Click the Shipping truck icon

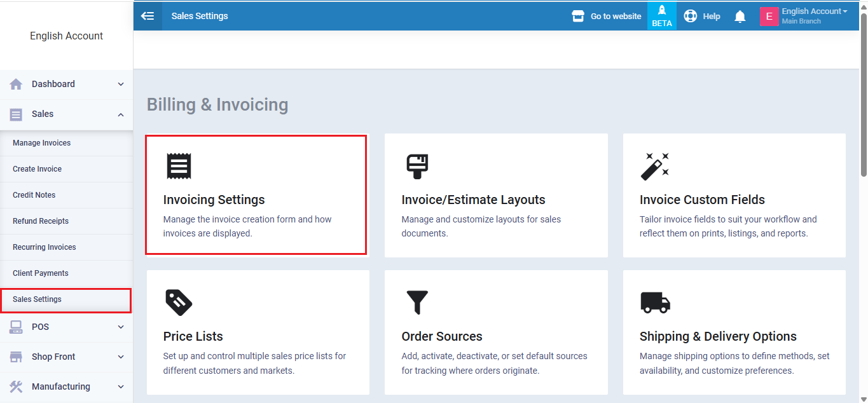tap(655, 303)
